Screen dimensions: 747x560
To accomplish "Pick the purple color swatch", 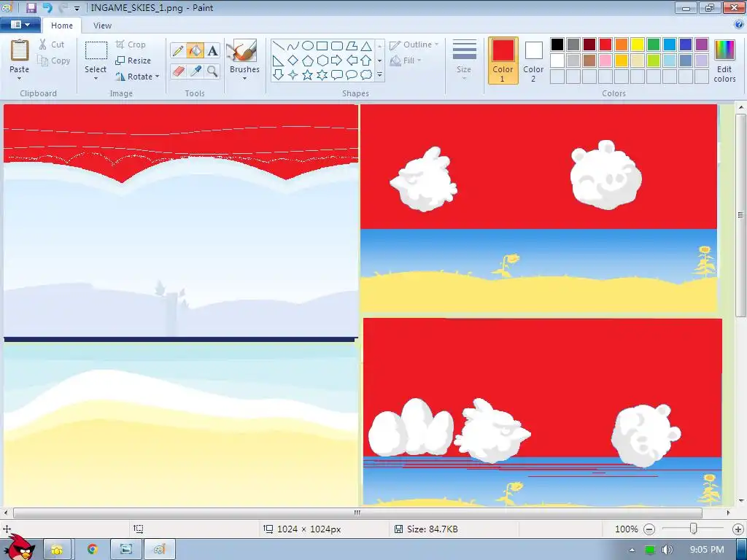I will coord(702,44).
